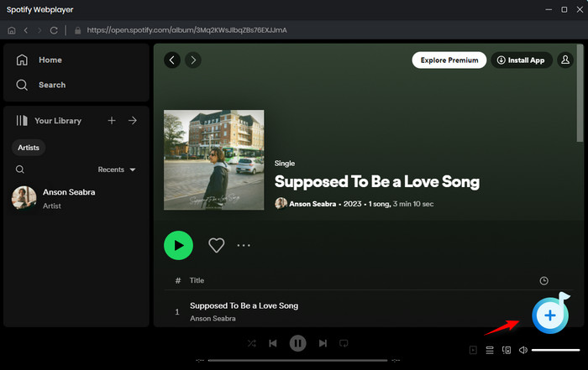Click the open.spotify.com URL field

point(186,30)
